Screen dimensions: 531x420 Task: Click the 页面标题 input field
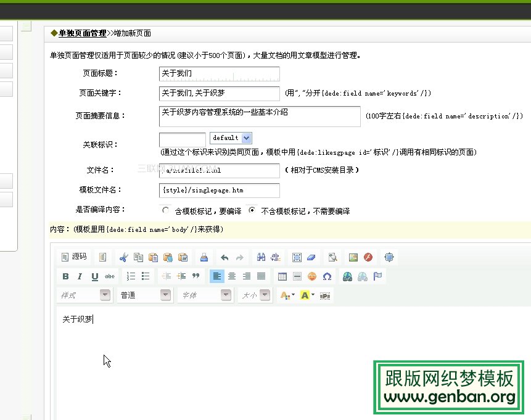point(219,73)
